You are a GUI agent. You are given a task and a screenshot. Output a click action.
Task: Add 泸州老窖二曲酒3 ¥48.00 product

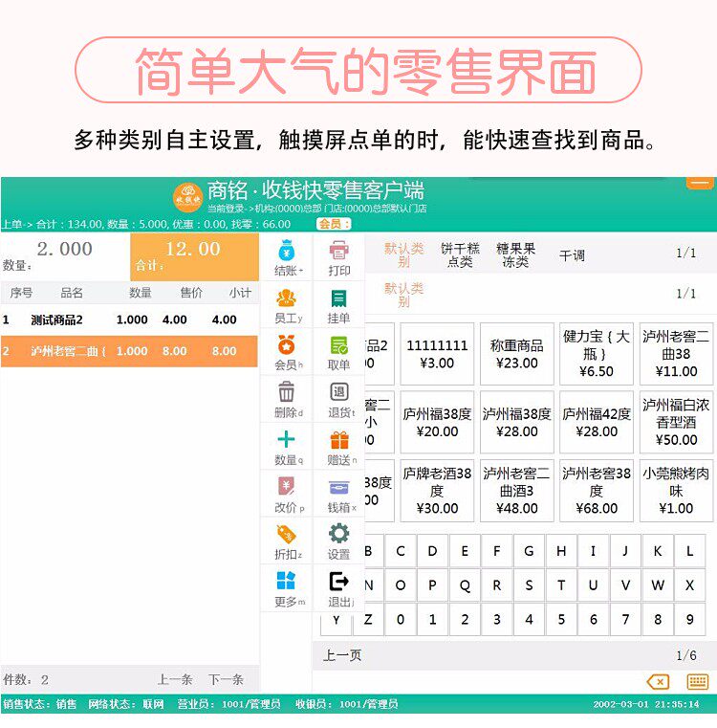(517, 491)
